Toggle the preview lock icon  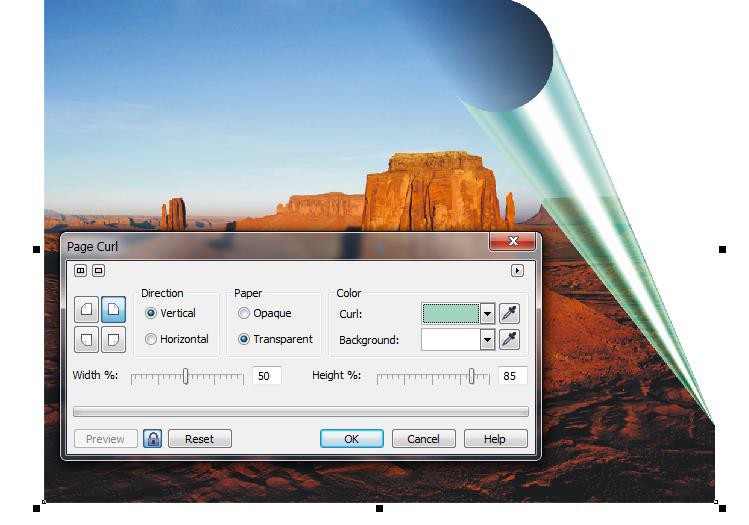152,439
